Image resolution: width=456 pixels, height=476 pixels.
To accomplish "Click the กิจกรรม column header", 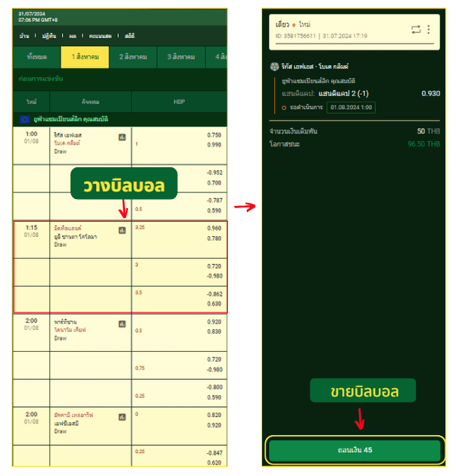I will coord(91,101).
